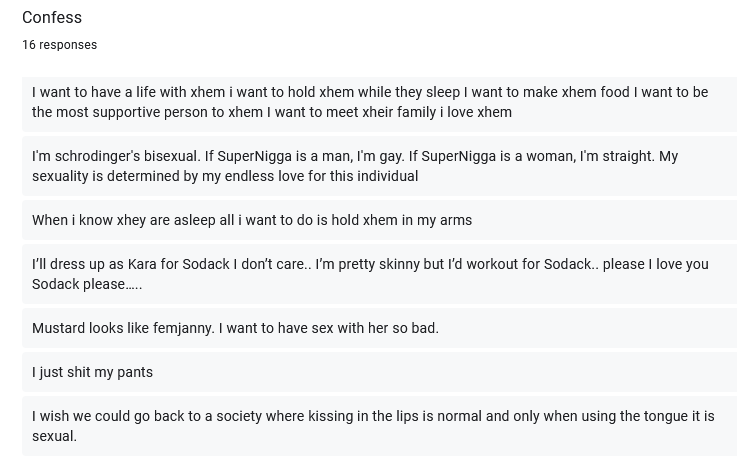This screenshot has width=737, height=460.
Task: Click the line "Sodack please….."
Action: (87, 284)
